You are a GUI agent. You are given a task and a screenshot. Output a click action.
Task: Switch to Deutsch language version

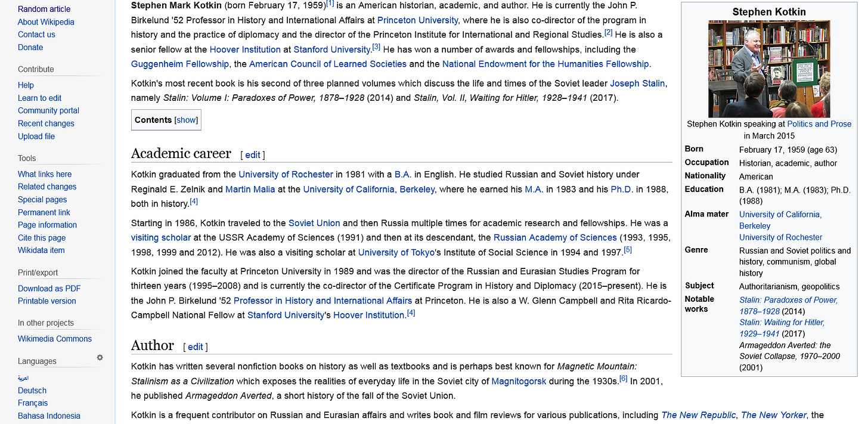pyautogui.click(x=32, y=391)
